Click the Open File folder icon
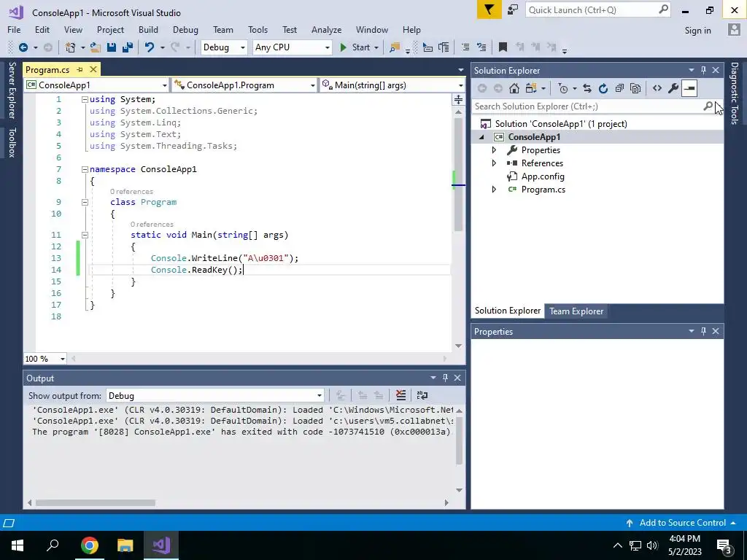This screenshot has height=560, width=747. [x=96, y=47]
